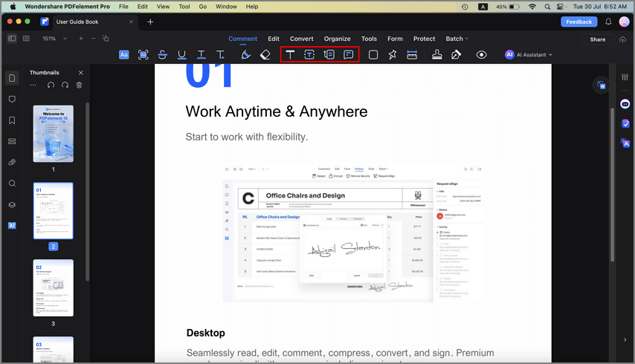Select the Sticker pin tool

click(393, 55)
